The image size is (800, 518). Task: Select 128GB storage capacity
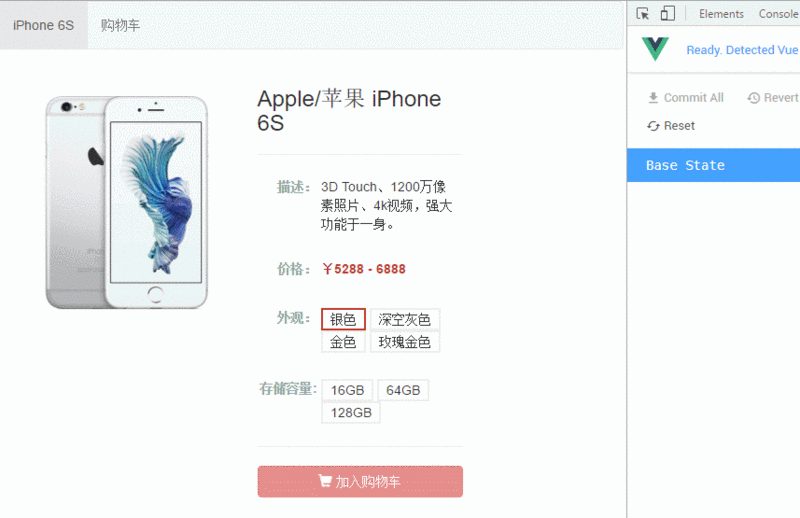point(351,413)
